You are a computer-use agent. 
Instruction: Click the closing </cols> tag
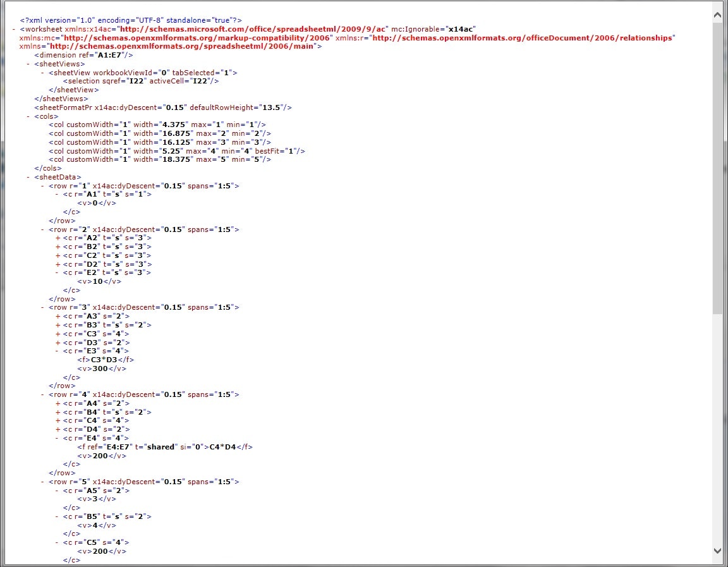pos(48,169)
